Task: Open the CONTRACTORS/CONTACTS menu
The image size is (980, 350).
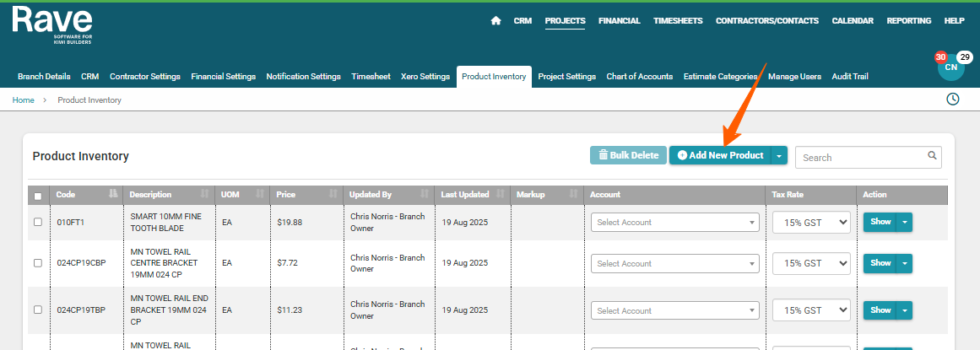Action: 767,20
